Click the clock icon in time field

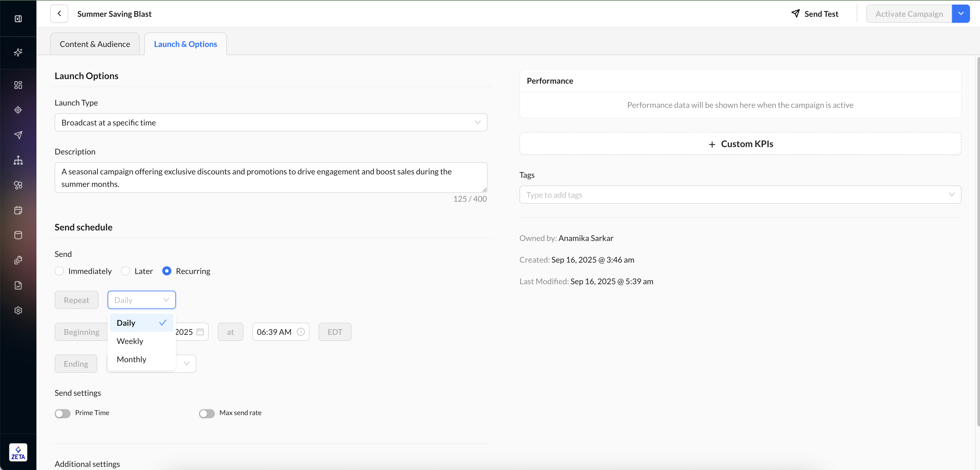301,331
